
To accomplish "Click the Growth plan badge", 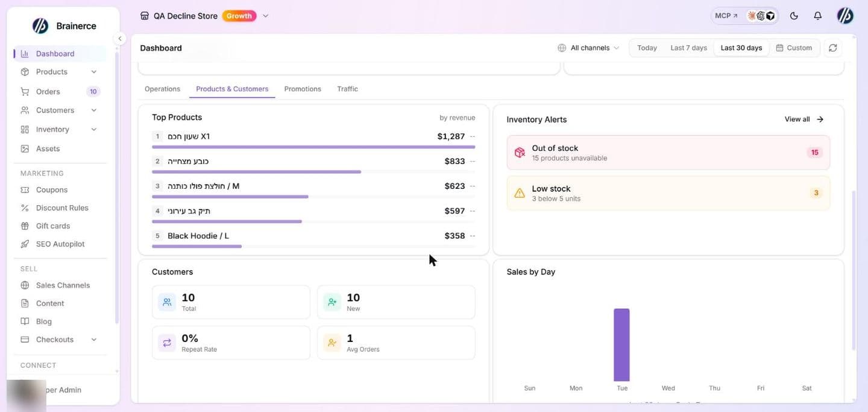I will (239, 16).
